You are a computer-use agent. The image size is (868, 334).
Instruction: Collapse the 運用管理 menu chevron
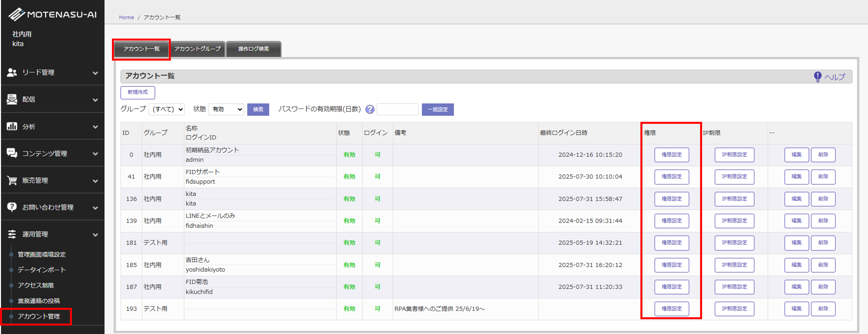(95, 235)
